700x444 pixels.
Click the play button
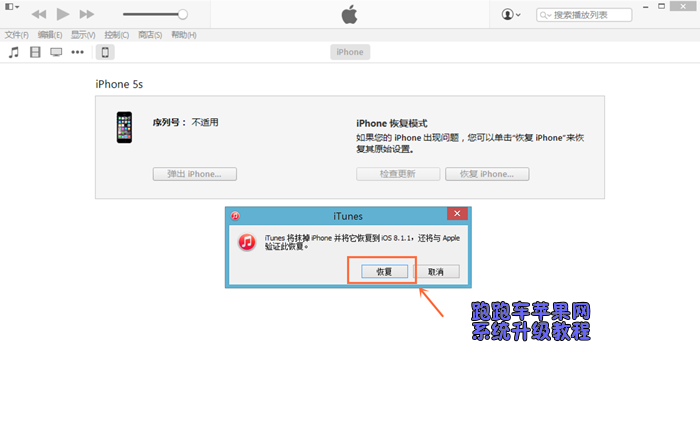click(x=63, y=14)
